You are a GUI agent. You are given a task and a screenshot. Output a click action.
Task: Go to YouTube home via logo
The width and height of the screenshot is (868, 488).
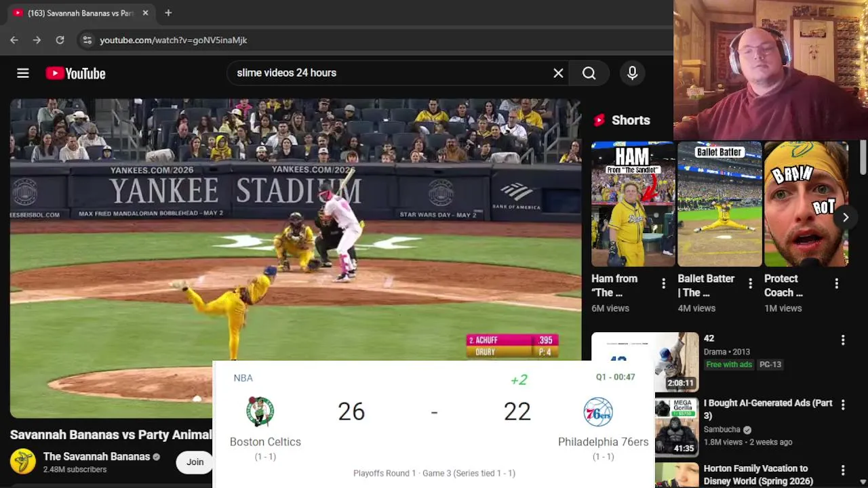pyautogui.click(x=75, y=73)
